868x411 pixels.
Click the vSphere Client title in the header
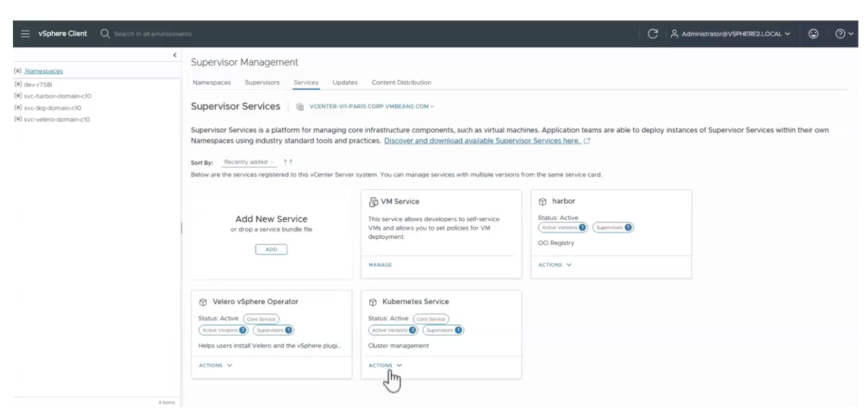point(62,34)
